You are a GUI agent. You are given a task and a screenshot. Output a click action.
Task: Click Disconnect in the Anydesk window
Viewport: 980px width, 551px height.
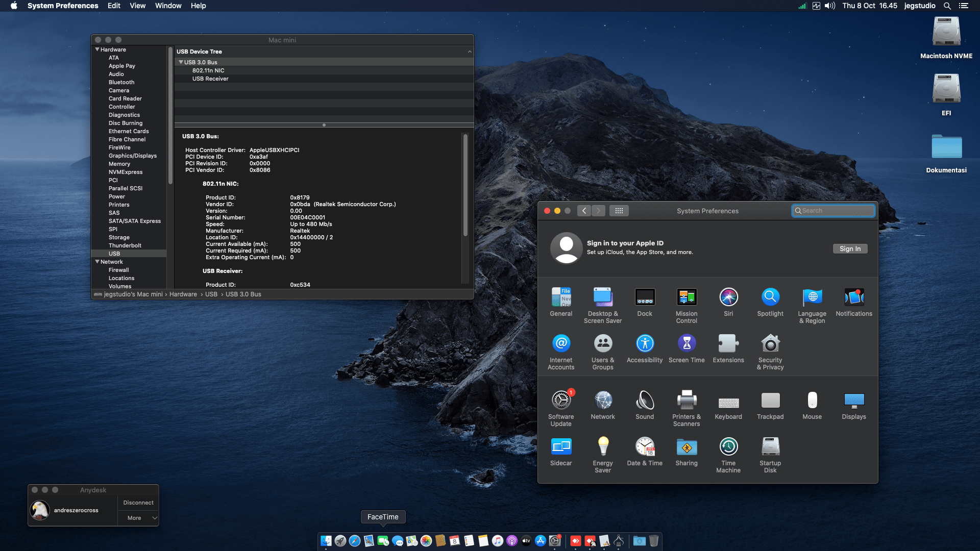(x=138, y=503)
